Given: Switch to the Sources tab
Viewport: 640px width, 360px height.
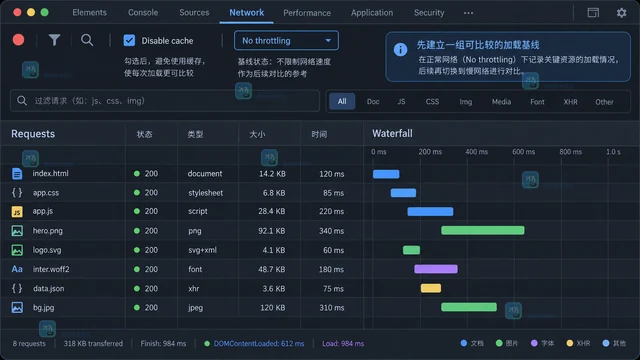Looking at the screenshot, I should (x=194, y=13).
